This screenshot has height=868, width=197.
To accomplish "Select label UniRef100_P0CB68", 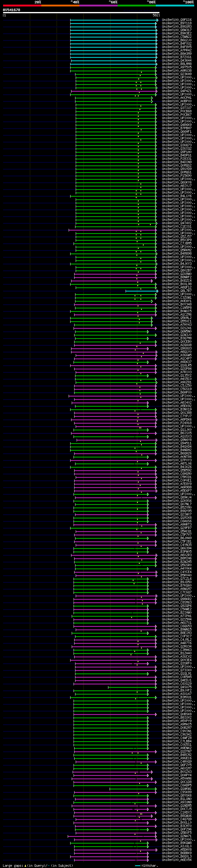I will [177, 111].
